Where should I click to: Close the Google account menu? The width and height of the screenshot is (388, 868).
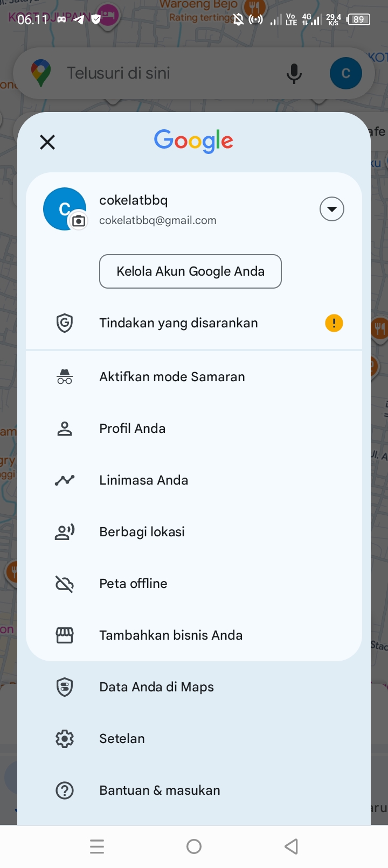point(47,142)
